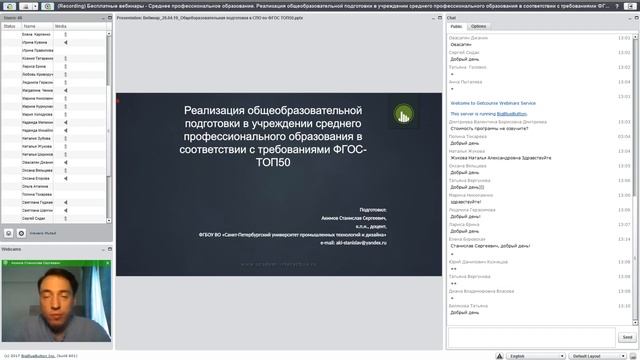This screenshot has height=360, width=640.
Task: Click the speaker icon for Светлана Гедзюк
Action: 65,202
